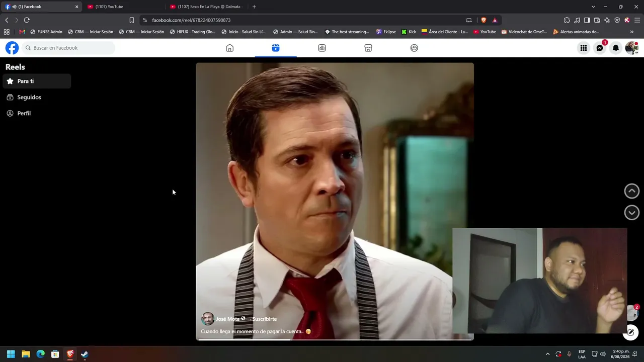Image resolution: width=644 pixels, height=362 pixels.
Task: Open the taskbar clock and date
Action: [621, 354]
